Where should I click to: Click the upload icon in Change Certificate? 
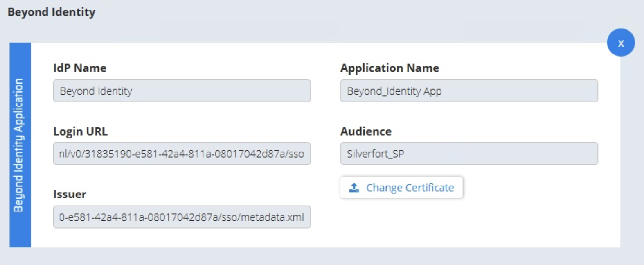[354, 188]
